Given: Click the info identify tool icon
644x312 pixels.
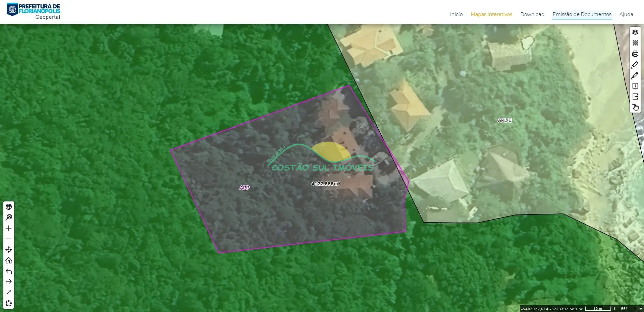Looking at the screenshot, I should [x=635, y=86].
